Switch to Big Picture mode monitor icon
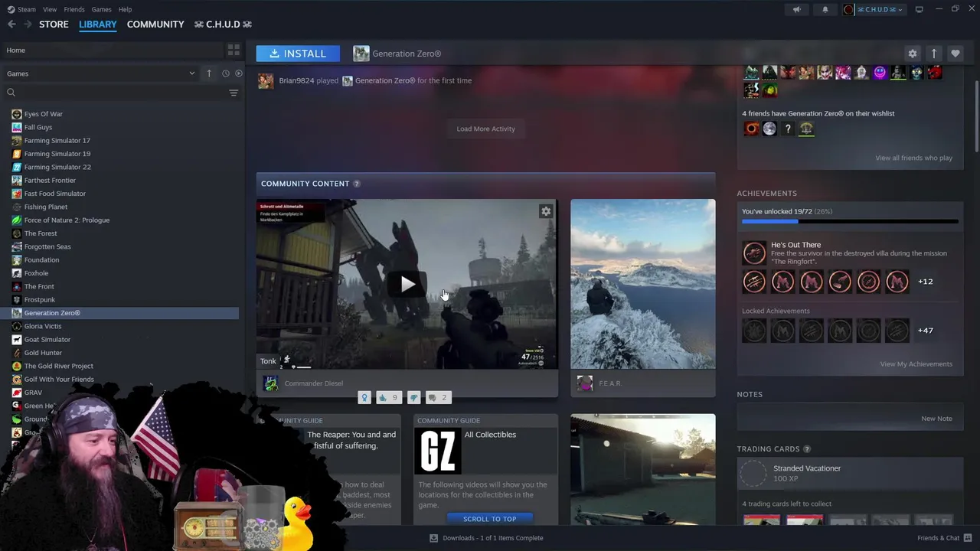This screenshot has height=551, width=980. [919, 9]
